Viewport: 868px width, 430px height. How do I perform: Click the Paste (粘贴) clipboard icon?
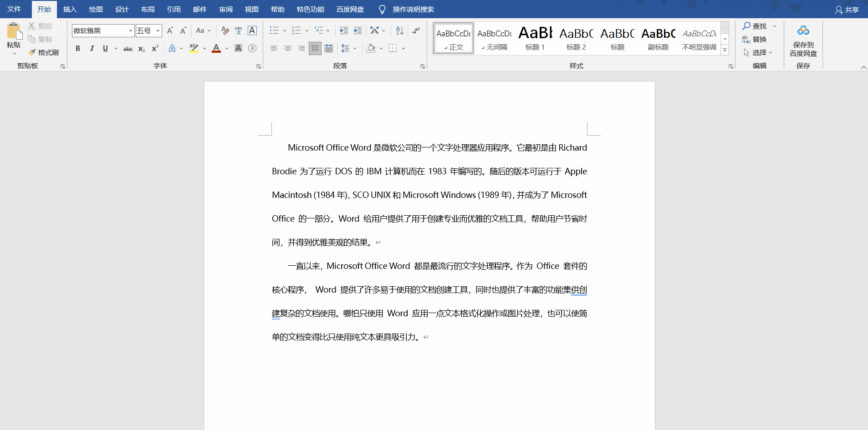point(14,31)
